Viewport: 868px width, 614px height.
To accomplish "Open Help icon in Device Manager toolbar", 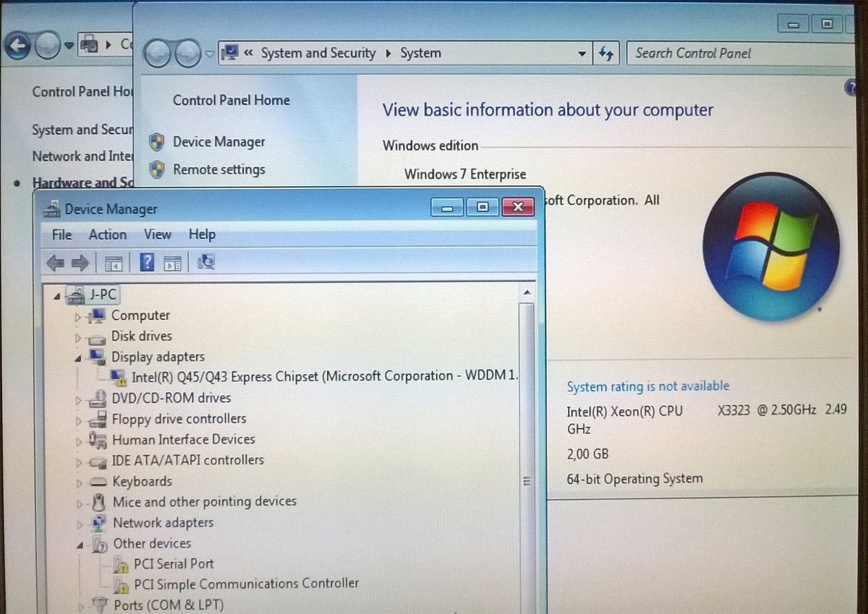I will pos(147,262).
